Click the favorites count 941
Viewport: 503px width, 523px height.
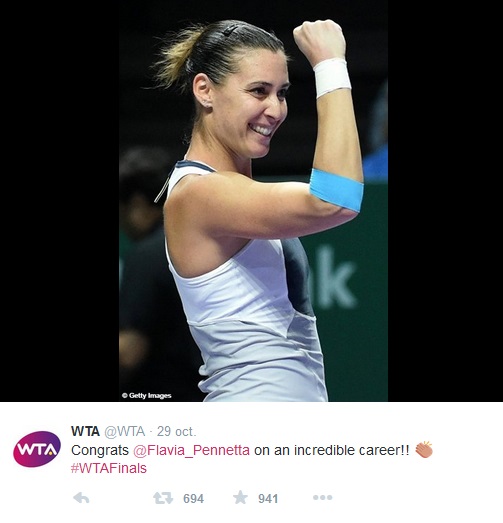tap(268, 499)
